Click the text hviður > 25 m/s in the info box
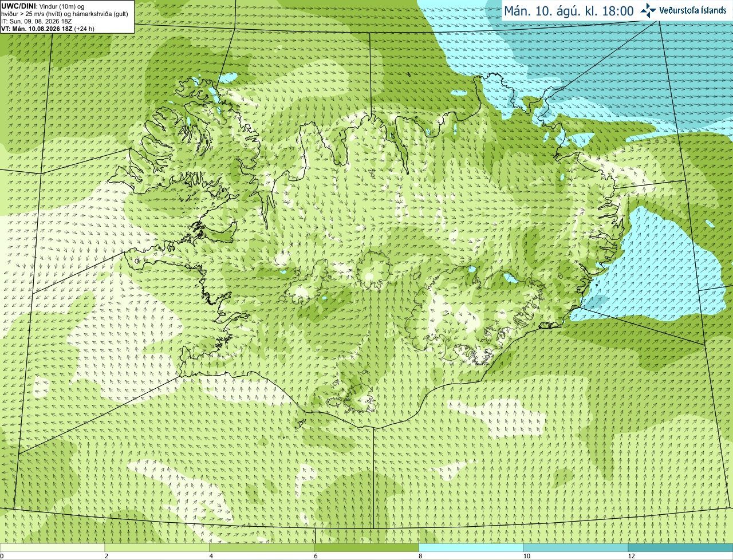Image resolution: width=733 pixels, height=560 pixels. [x=23, y=13]
